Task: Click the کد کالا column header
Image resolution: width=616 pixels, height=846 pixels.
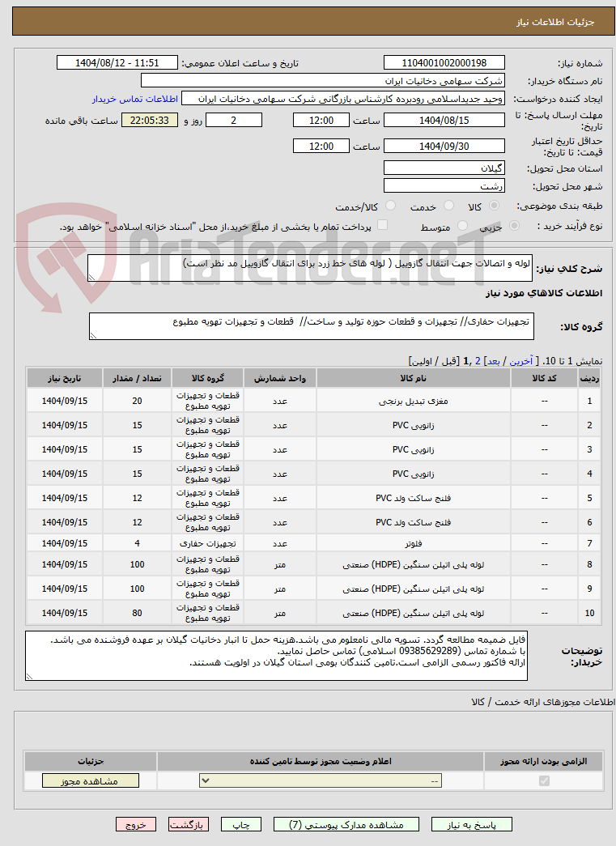Action: tap(544, 378)
